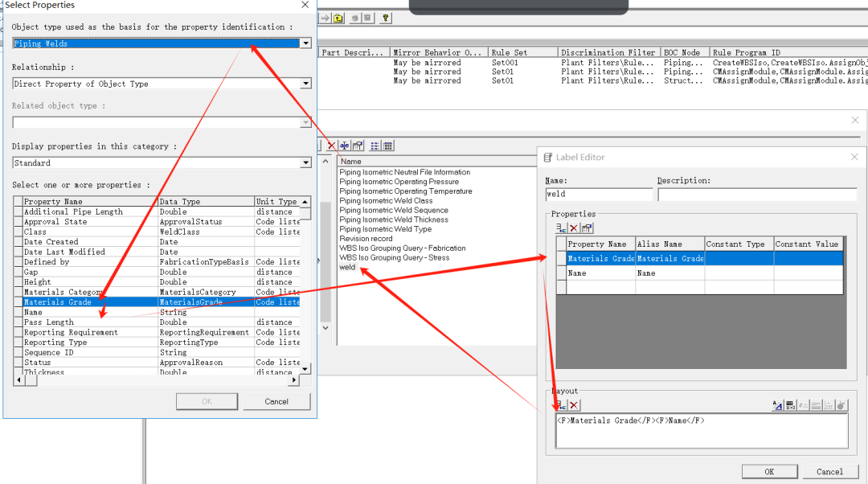The width and height of the screenshot is (868, 484).
Task: Click row selector for Date Created
Action: pyautogui.click(x=18, y=242)
